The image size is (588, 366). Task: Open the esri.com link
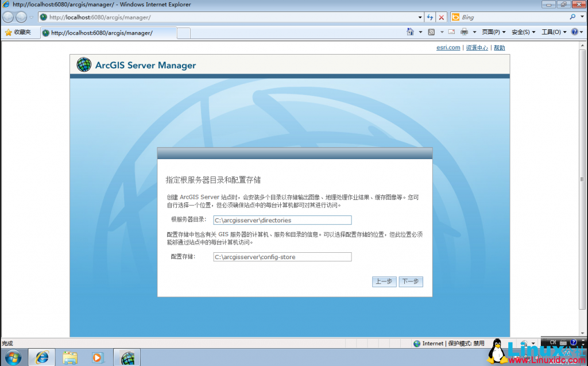(x=448, y=47)
